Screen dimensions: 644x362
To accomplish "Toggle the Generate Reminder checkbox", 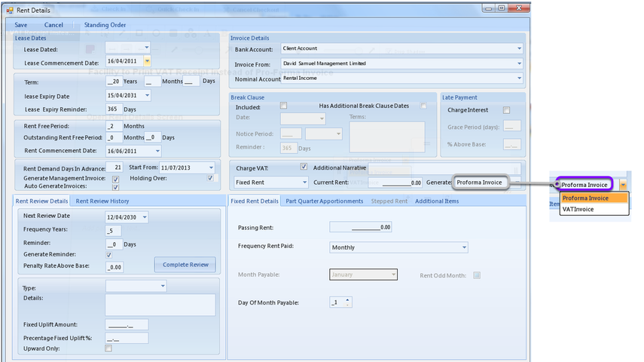I will click(108, 255).
